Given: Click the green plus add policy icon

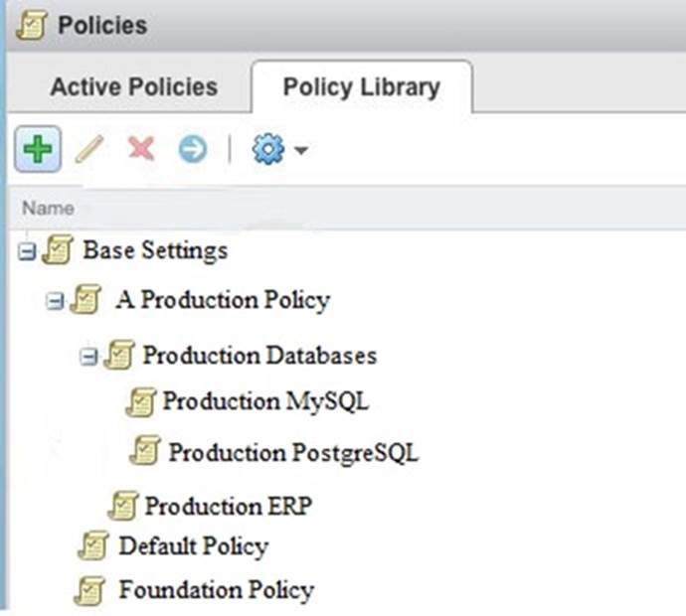Looking at the screenshot, I should click(x=38, y=150).
